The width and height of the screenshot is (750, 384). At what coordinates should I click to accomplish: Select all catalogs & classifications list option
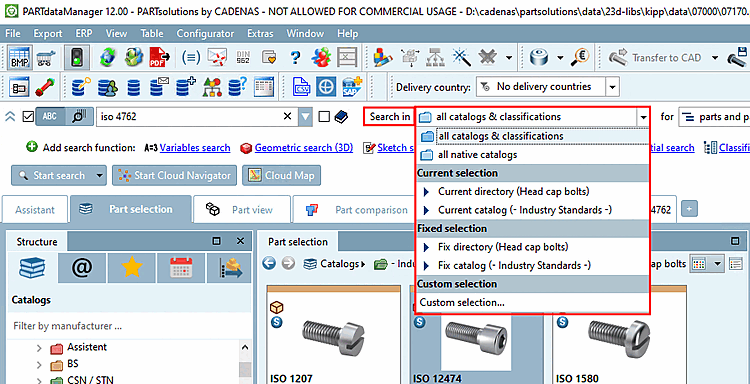(532, 136)
